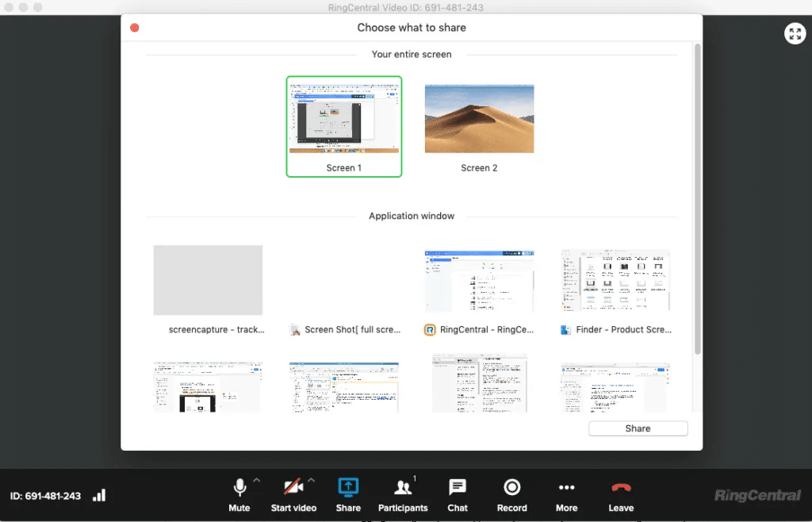This screenshot has width=812, height=522.
Task: Choose the Finder - Product Screenshots window
Action: click(615, 282)
